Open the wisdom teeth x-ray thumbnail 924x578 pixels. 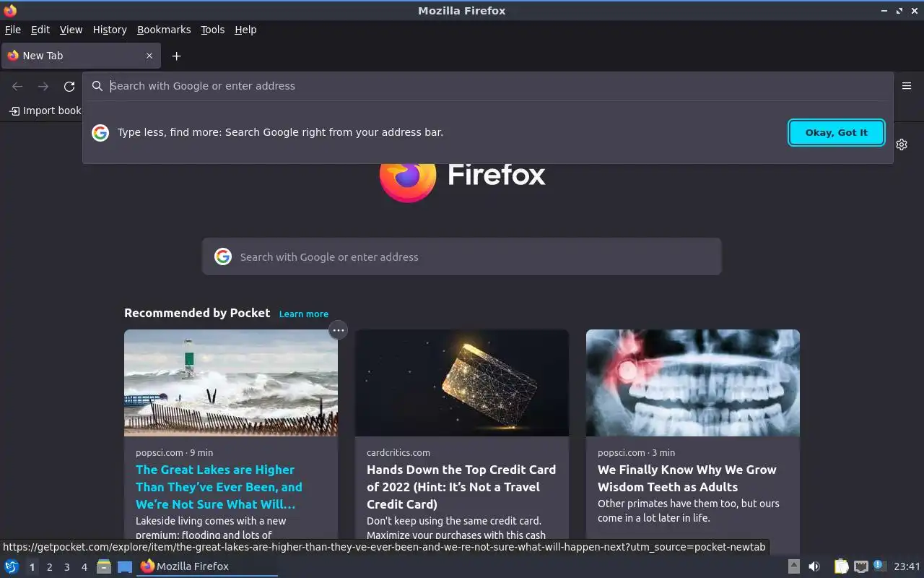point(693,383)
